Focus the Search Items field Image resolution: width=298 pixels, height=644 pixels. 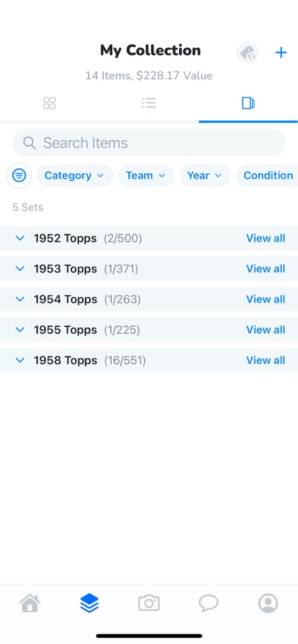149,143
